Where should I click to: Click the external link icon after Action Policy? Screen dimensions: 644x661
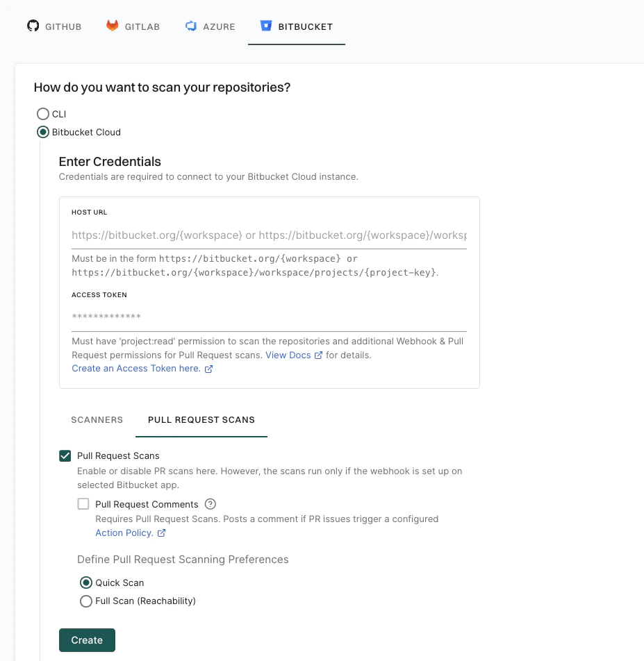[x=161, y=533]
